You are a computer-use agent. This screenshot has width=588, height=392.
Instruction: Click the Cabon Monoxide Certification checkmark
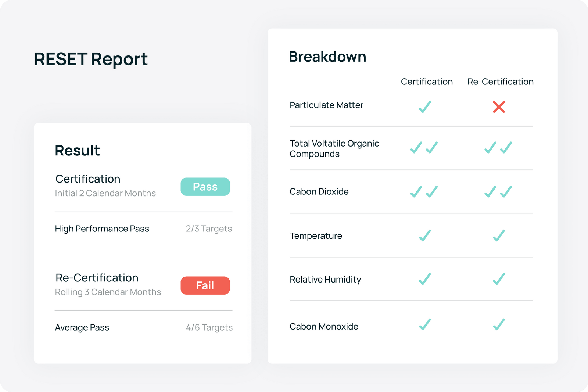[x=424, y=325]
